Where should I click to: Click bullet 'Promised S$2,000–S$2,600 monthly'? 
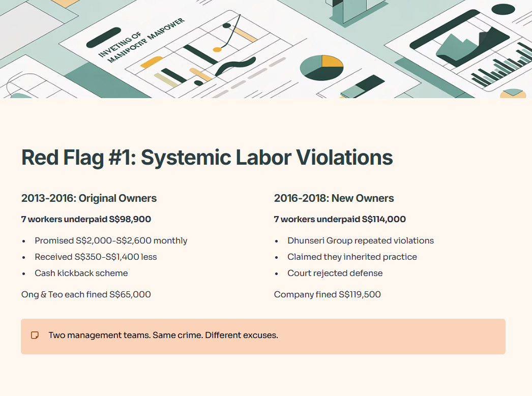(111, 241)
